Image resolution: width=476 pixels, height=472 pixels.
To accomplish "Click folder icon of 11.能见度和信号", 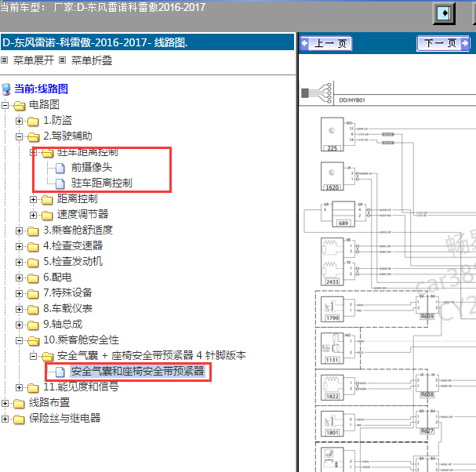I will click(x=33, y=387).
